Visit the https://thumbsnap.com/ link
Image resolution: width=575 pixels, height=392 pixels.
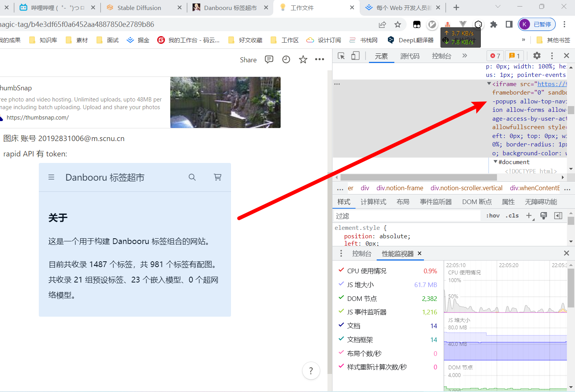point(37,117)
